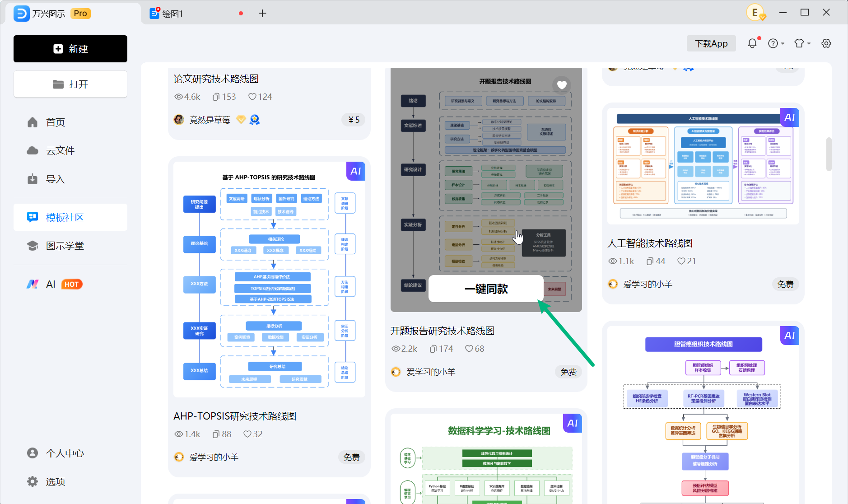Click 免费 tag on 开题报告 card
848x504 pixels.
[x=568, y=372]
